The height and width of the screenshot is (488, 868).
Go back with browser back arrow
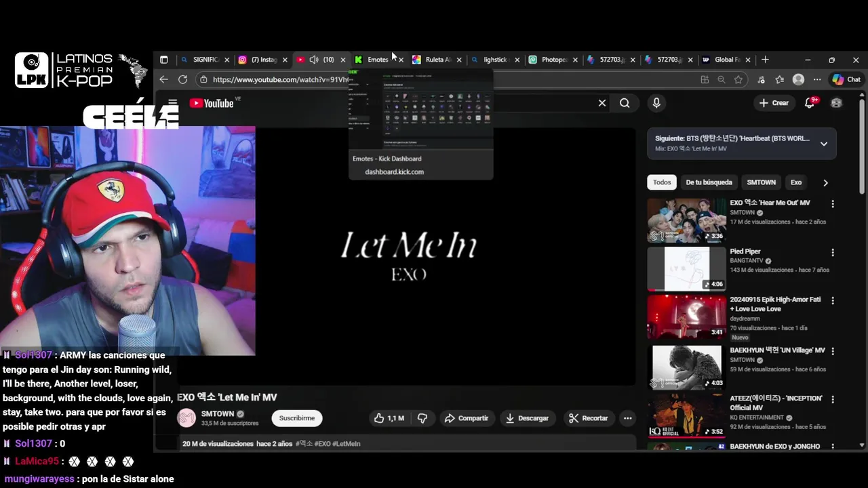pyautogui.click(x=163, y=79)
